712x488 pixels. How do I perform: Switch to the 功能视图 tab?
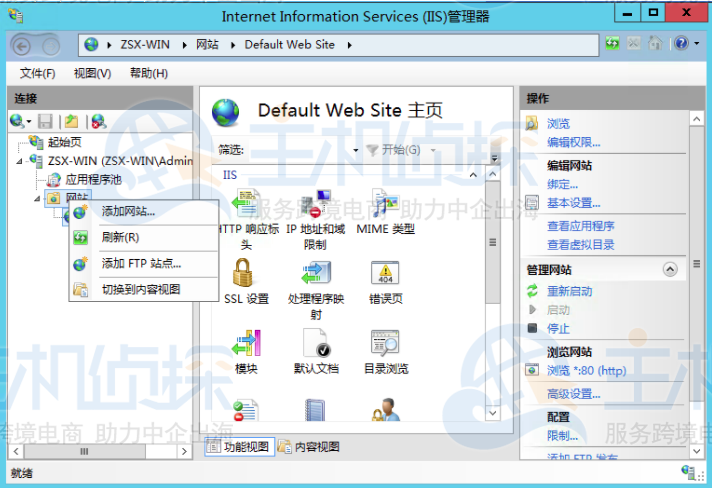(x=240, y=447)
